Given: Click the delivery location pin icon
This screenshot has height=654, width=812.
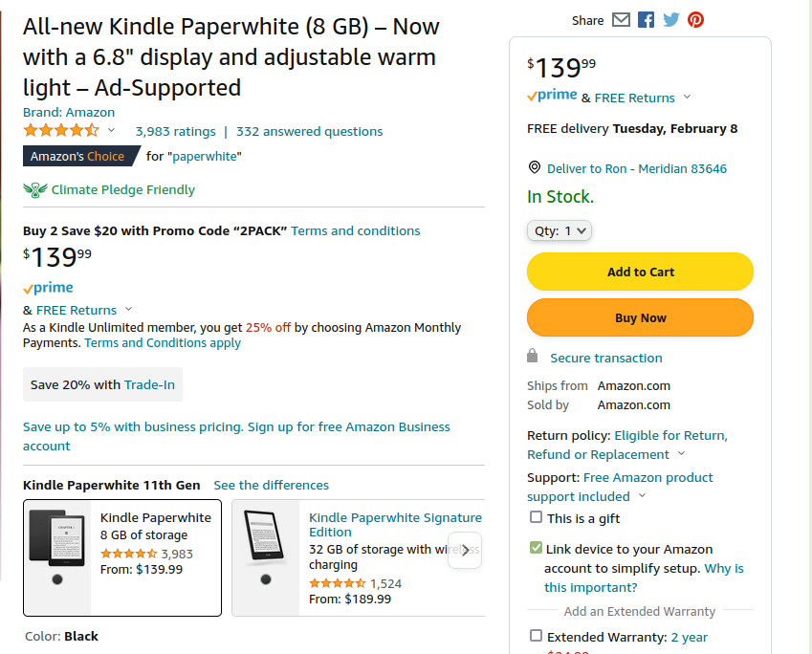Looking at the screenshot, I should (x=535, y=167).
